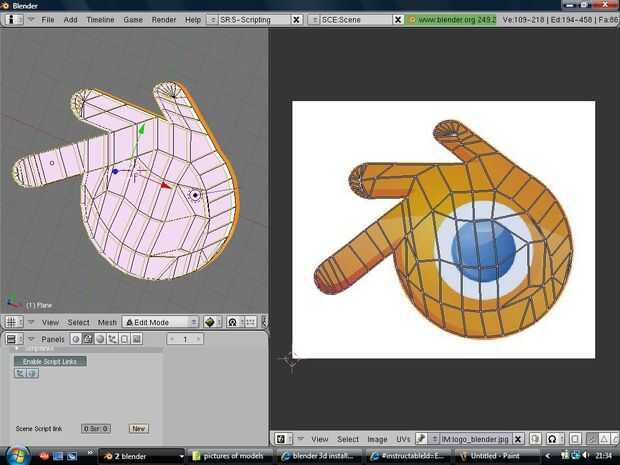Open the UV/Image editor window type icon
620x465 pixels.
coord(281,439)
